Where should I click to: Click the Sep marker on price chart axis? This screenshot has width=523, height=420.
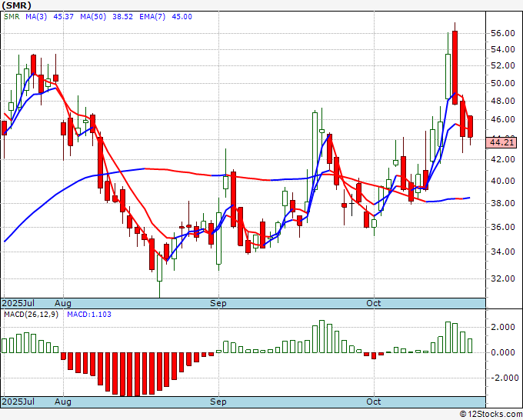[218, 304]
